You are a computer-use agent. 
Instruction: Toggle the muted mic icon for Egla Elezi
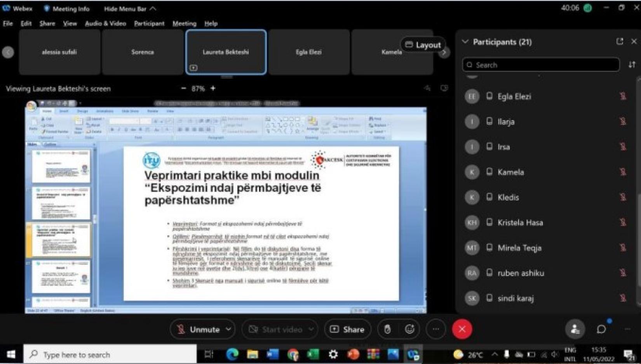tap(623, 96)
